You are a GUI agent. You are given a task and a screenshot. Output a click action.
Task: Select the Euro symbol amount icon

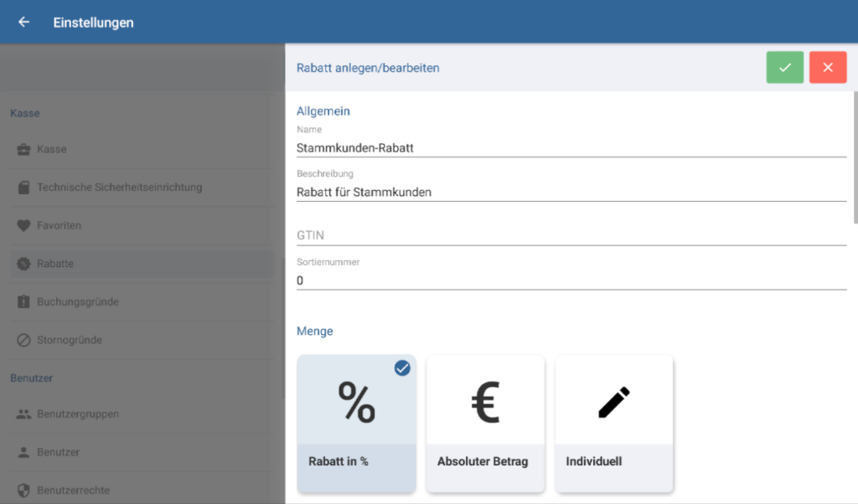tap(485, 403)
